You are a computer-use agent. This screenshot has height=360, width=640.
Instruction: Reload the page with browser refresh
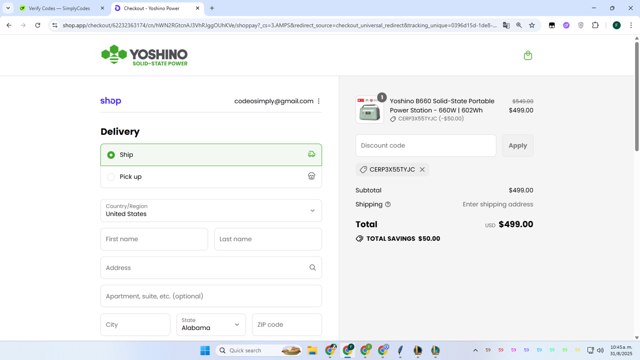38,25
